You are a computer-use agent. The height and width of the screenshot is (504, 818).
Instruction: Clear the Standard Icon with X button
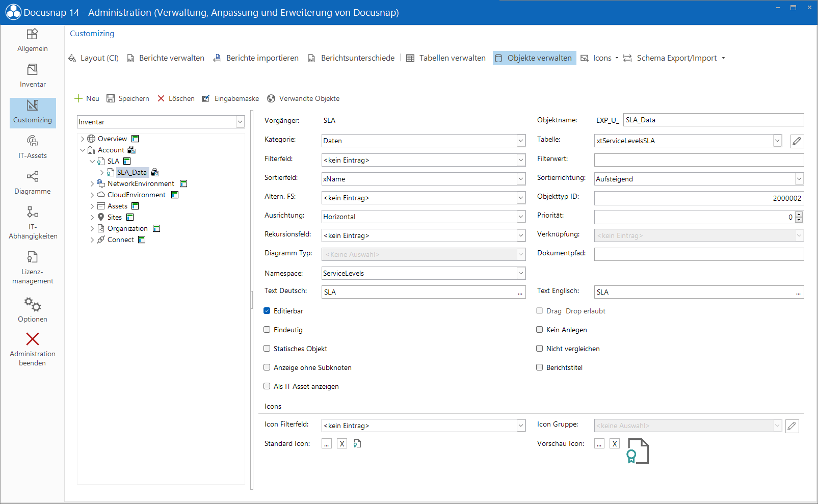[342, 444]
